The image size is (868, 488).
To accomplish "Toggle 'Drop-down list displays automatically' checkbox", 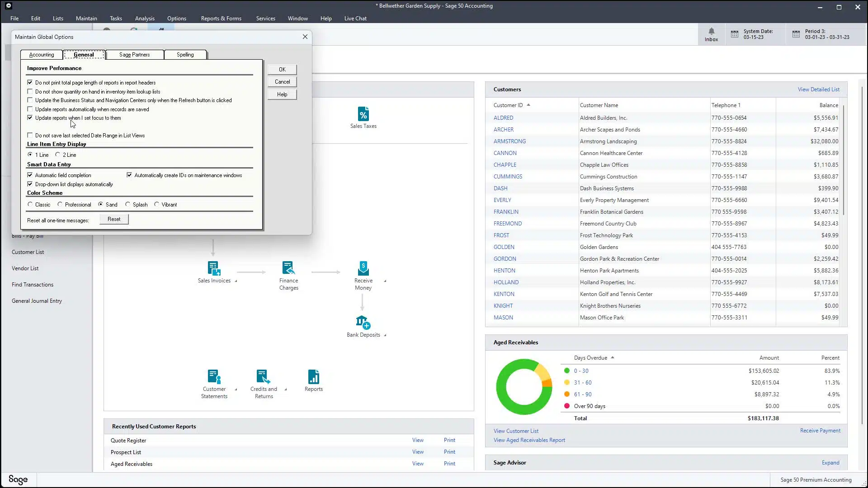I will (30, 184).
